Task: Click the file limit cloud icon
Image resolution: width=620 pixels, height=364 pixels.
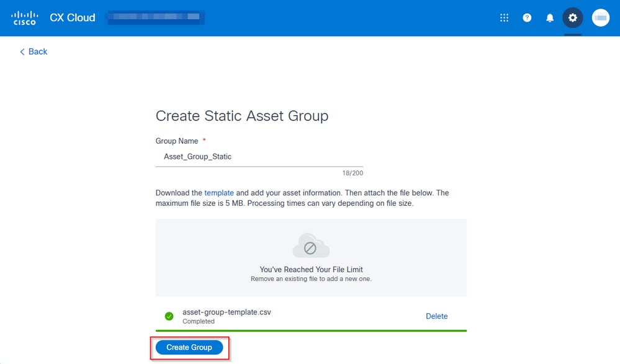Action: [311, 246]
